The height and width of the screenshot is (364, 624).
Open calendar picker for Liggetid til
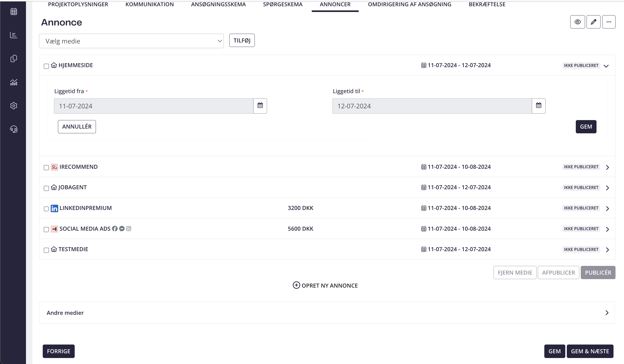point(539,106)
